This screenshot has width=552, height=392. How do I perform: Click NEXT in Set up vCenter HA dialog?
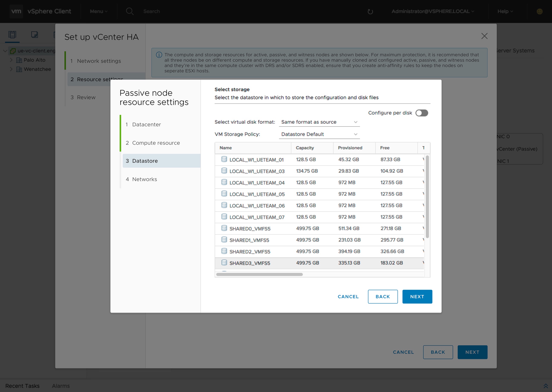click(x=472, y=352)
